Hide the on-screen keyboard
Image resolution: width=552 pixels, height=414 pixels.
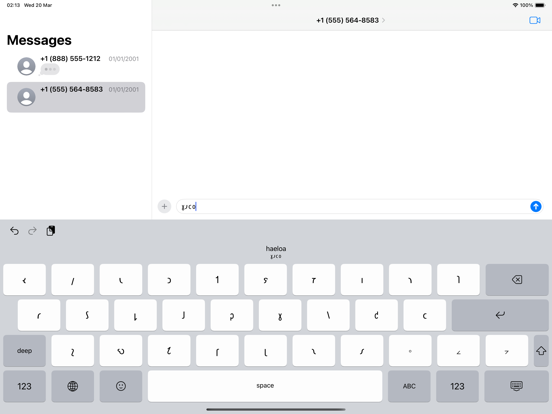pyautogui.click(x=516, y=386)
